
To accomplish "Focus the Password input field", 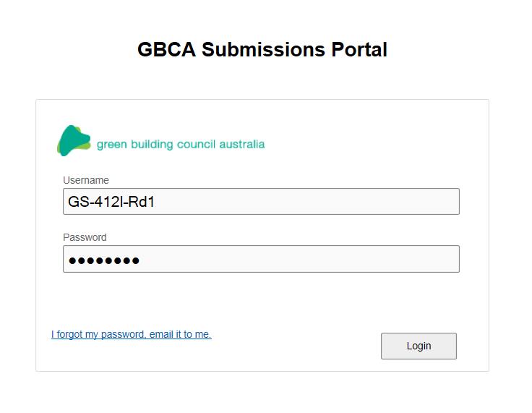I will (x=261, y=259).
